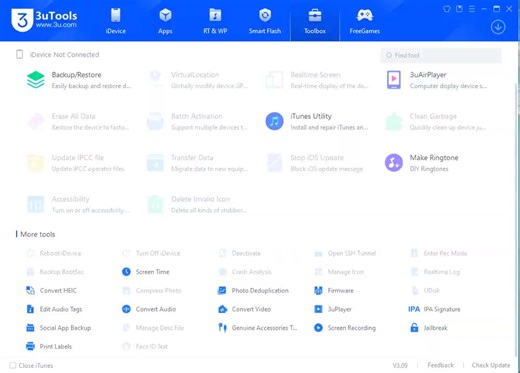Click the Face ID Test entry

(145, 347)
